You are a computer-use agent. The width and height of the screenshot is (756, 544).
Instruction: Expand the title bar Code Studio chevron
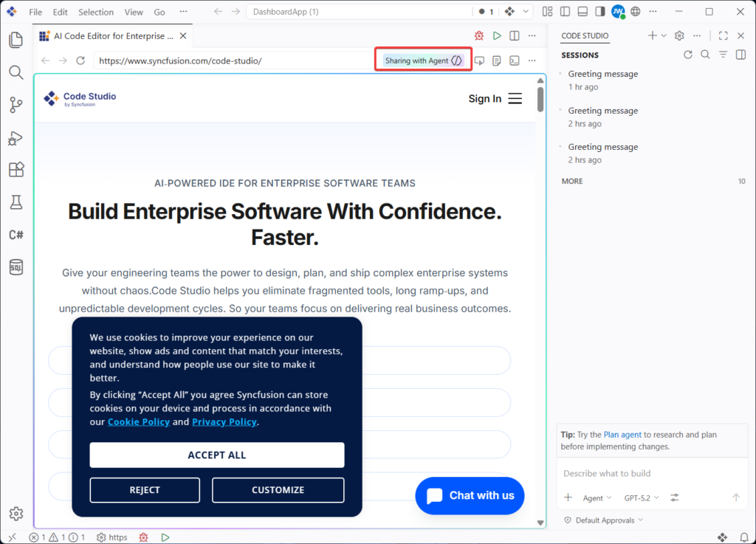coord(526,12)
